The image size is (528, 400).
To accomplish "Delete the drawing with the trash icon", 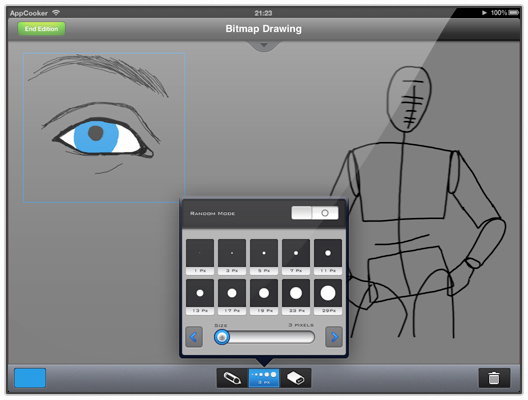I will [494, 378].
